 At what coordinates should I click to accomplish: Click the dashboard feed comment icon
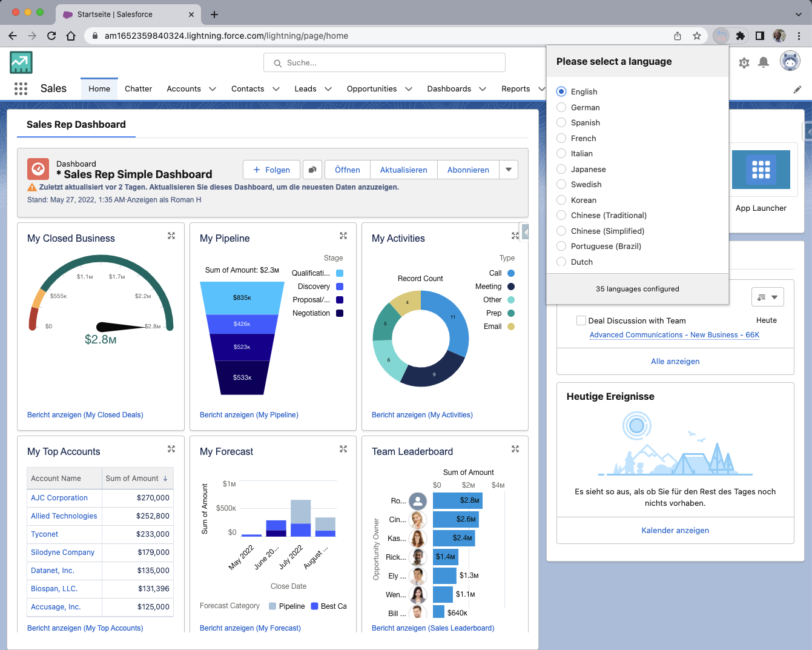pos(312,170)
